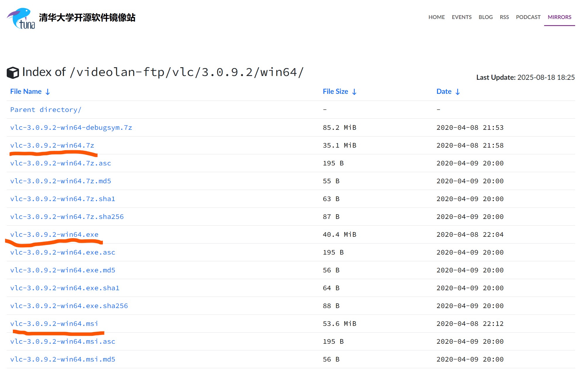588x370 pixels.
Task: Click the 40.4 MiB size cell
Action: (x=339, y=234)
